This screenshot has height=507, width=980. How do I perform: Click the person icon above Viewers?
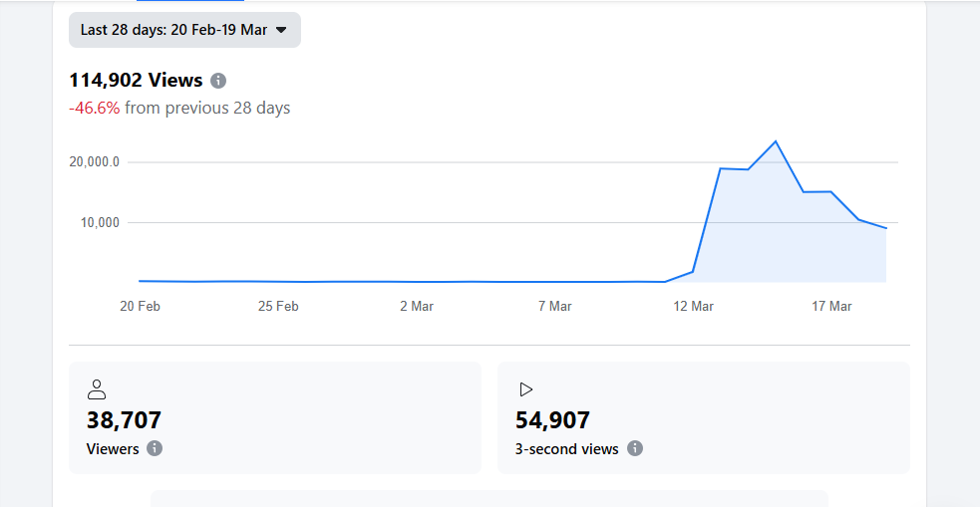coord(97,389)
